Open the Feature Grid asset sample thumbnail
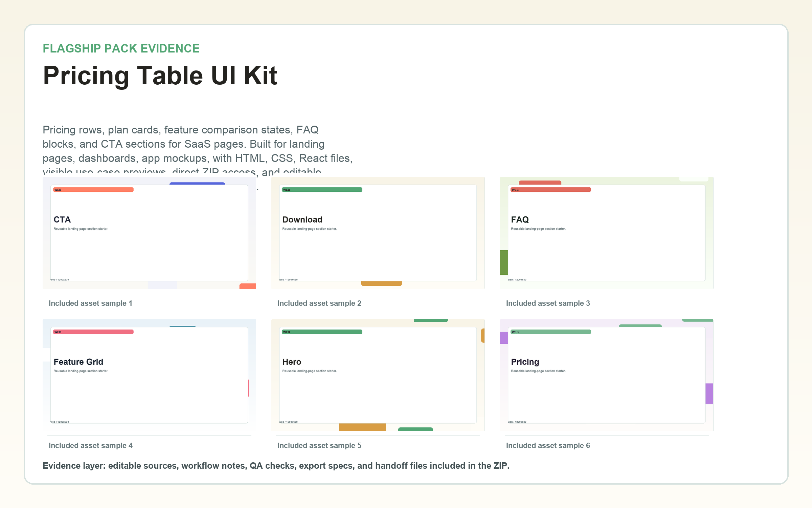The width and height of the screenshot is (812, 508). coord(149,375)
